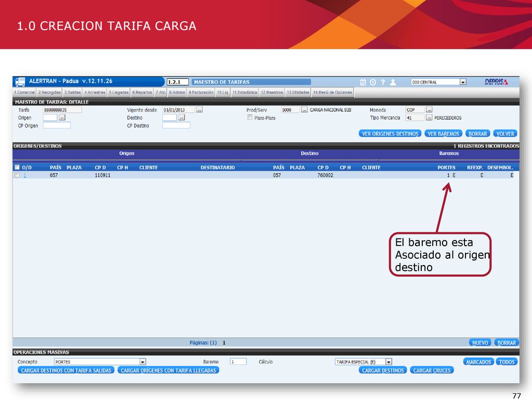The width and height of the screenshot is (532, 407).
Task: Open the 5.Llegadas menu tab
Action: pos(119,92)
